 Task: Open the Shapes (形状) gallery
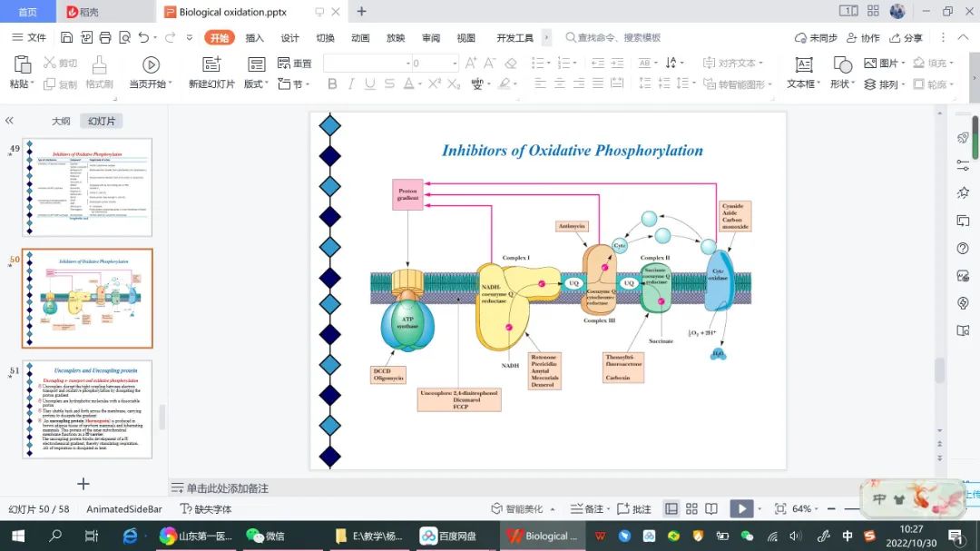(x=842, y=65)
